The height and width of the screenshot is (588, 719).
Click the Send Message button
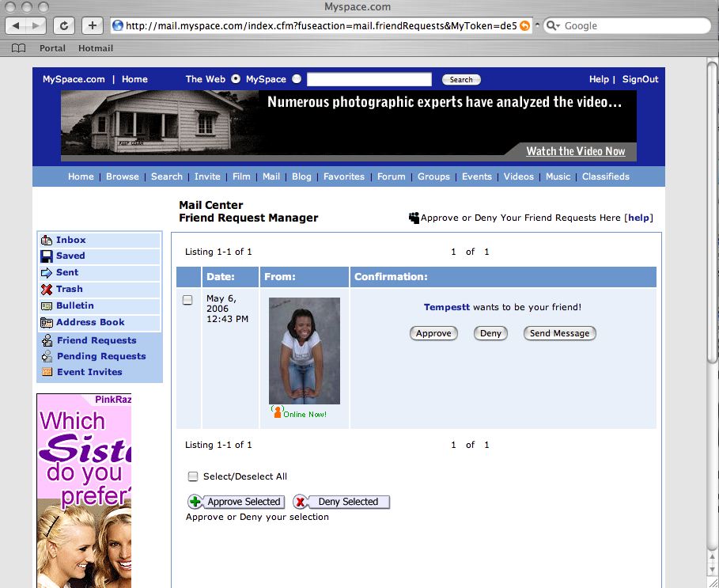[x=559, y=333]
